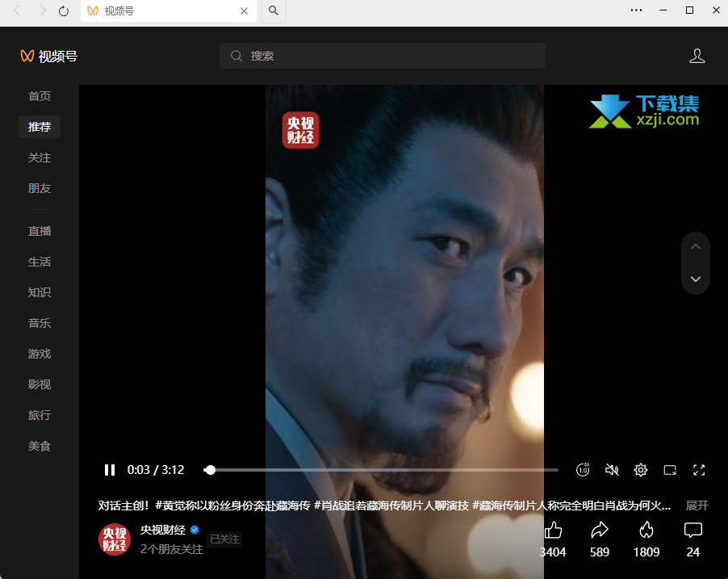Viewport: 728px width, 579px height.
Task: Open the comments bubble
Action: pyautogui.click(x=693, y=531)
